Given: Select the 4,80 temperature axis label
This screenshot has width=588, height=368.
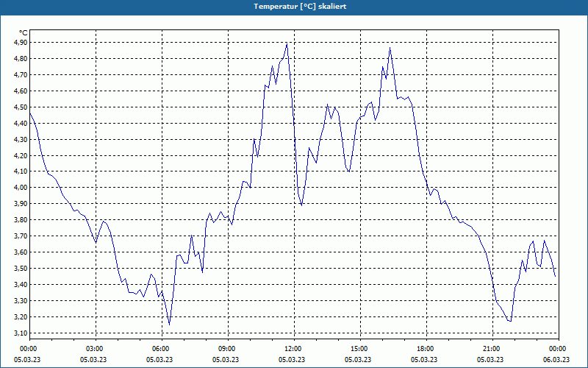Looking at the screenshot, I should pos(21,59).
